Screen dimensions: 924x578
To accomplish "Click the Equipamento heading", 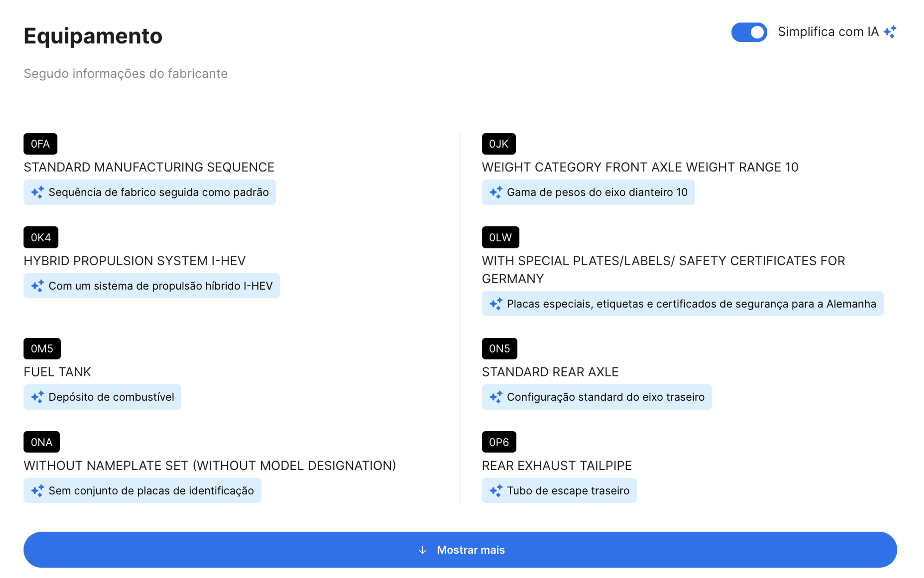I will click(93, 36).
